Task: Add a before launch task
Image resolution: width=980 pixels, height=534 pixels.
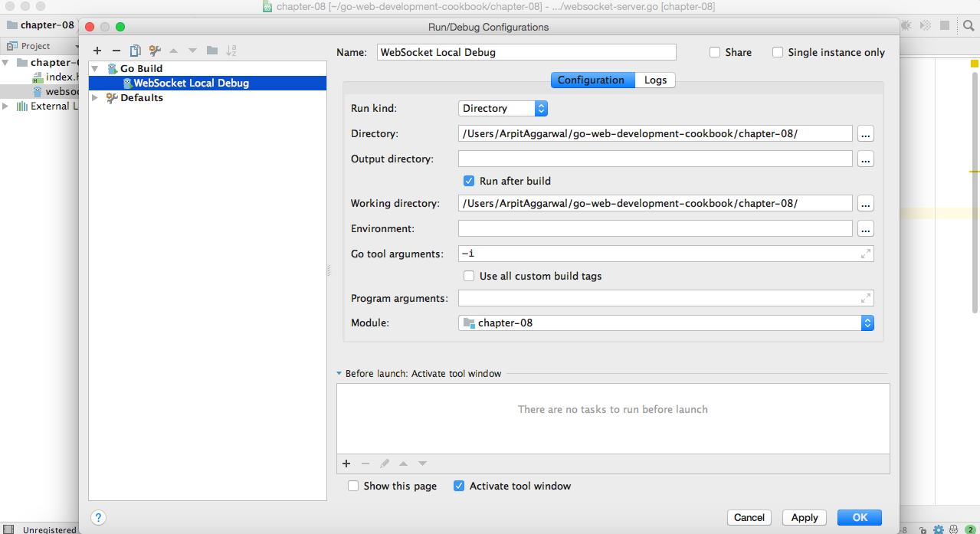Action: [346, 464]
